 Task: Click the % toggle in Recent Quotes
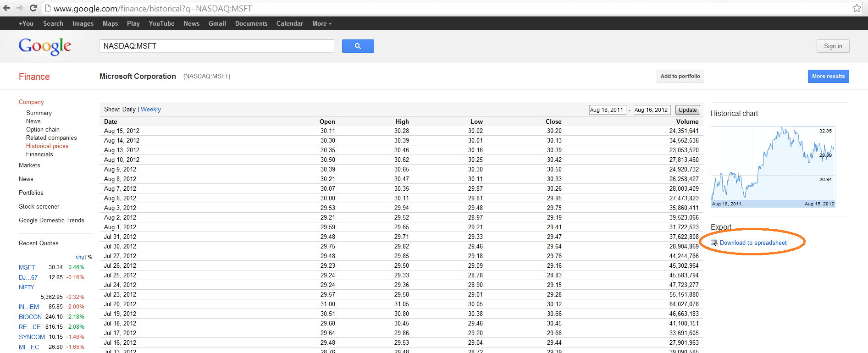click(x=90, y=257)
